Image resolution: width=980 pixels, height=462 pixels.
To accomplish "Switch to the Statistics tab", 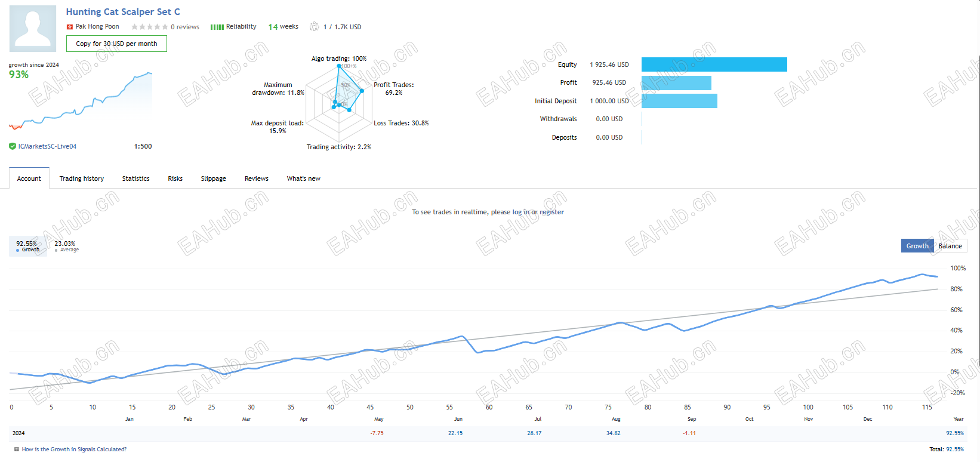I will [136, 178].
